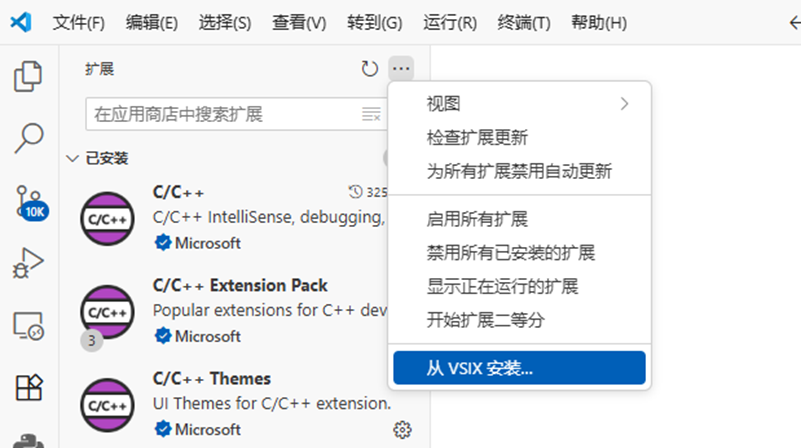Click the search filter icon in searchbox
Viewport: 801px width, 448px height.
[371, 115]
